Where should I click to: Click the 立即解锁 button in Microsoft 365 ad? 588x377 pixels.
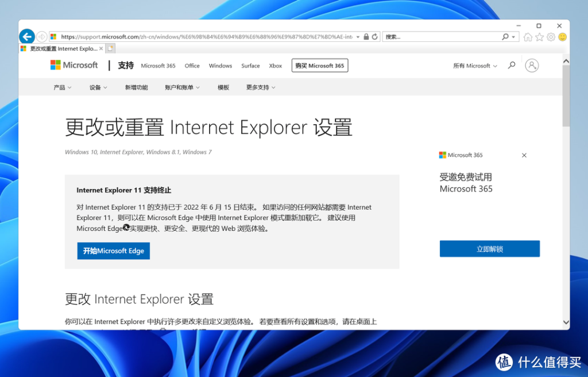(x=489, y=248)
